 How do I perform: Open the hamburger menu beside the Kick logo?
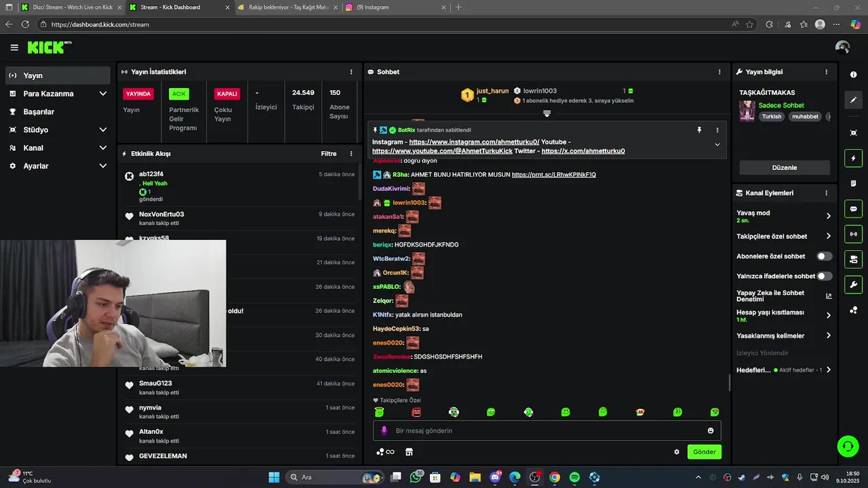click(x=14, y=47)
